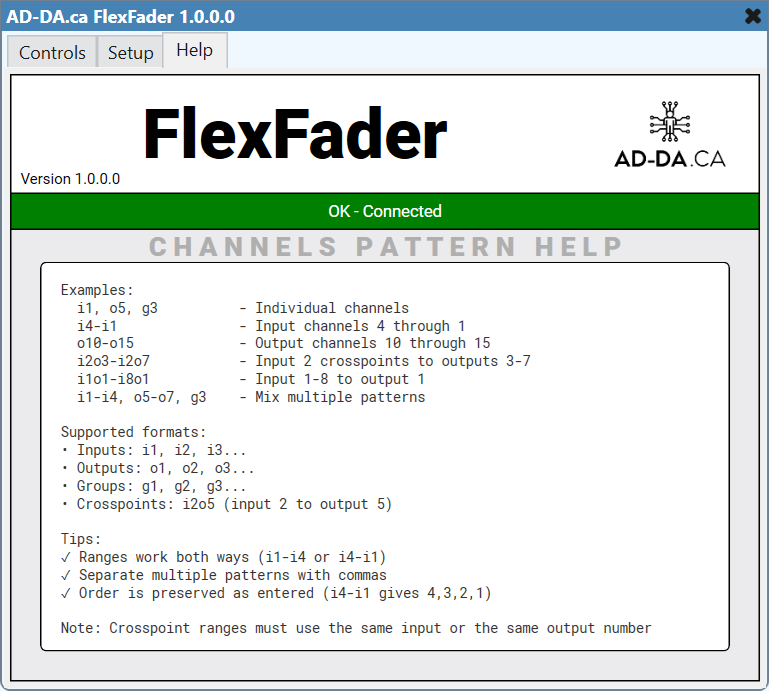Click the checkmark beside 'Order is preserved'
Image resolution: width=769 pixels, height=691 pixels.
(66, 593)
